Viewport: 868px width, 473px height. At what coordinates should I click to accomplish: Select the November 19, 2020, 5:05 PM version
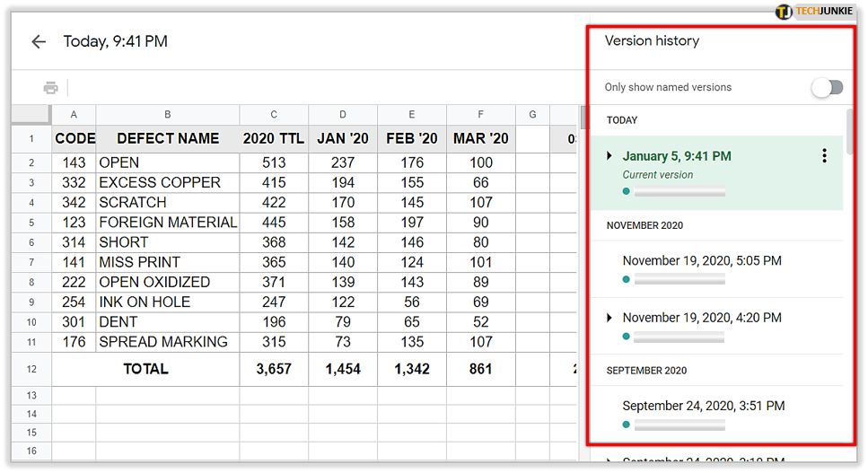pyautogui.click(x=702, y=261)
